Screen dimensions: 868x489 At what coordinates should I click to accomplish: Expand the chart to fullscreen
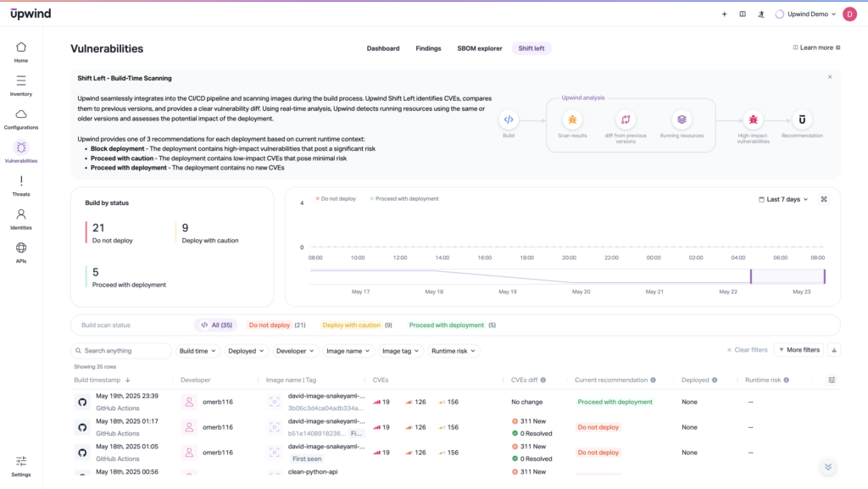pos(824,199)
